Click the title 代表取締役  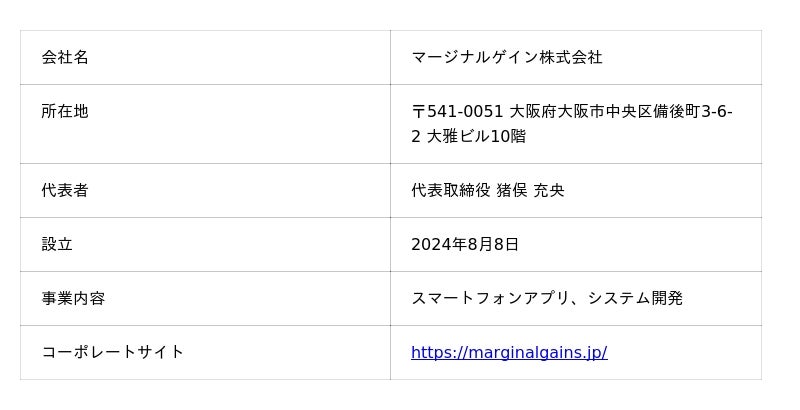click(x=451, y=190)
